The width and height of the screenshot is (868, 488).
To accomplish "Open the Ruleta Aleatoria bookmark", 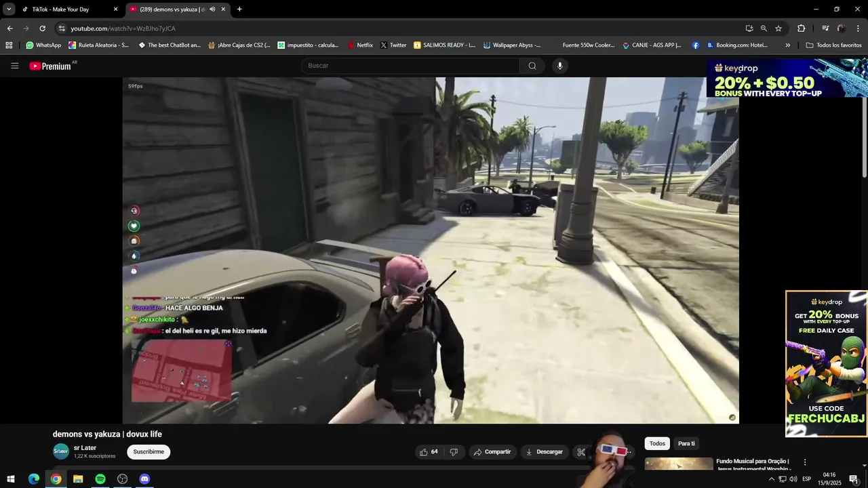I will 98,45.
